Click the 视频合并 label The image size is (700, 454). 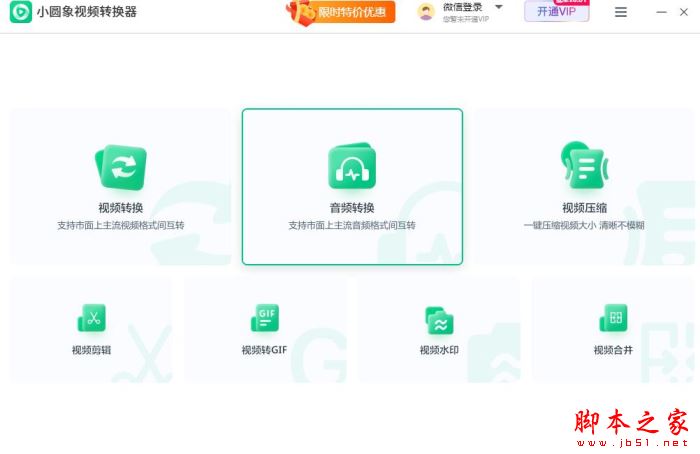click(x=613, y=350)
